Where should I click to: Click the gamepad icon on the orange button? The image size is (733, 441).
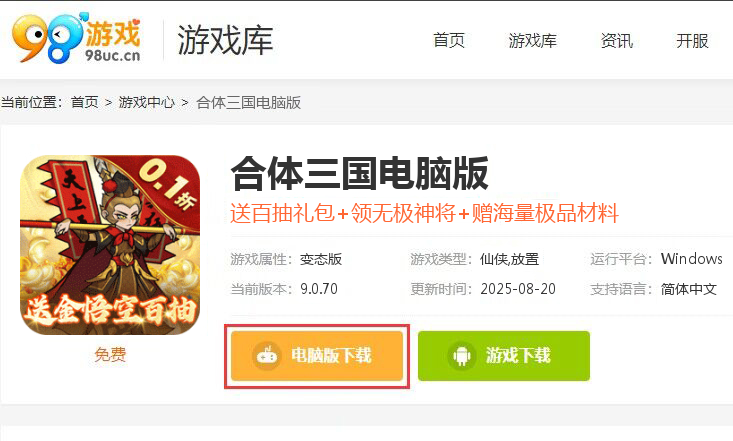pos(267,355)
